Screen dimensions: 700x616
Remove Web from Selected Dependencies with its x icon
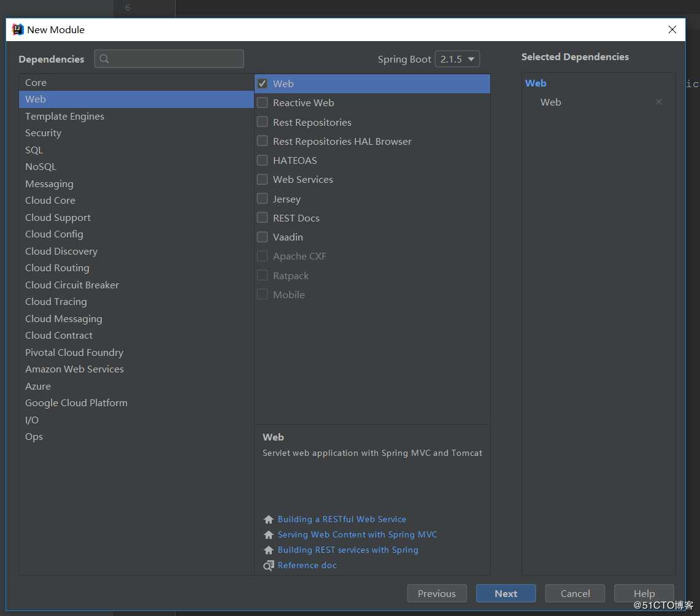click(x=658, y=102)
